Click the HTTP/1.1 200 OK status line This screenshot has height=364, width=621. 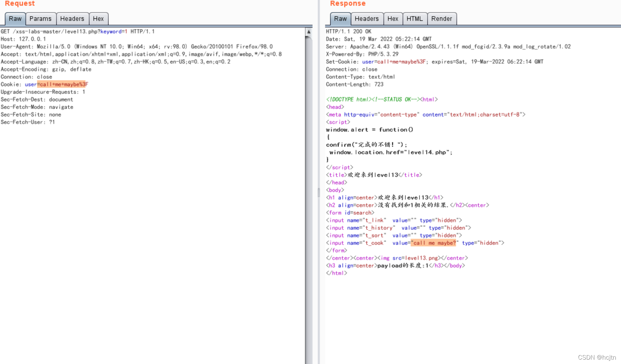[348, 32]
